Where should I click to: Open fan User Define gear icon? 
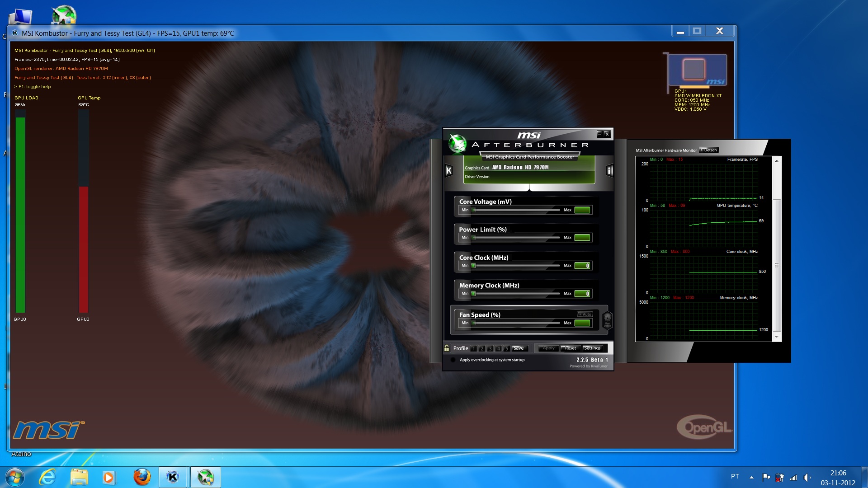click(607, 320)
